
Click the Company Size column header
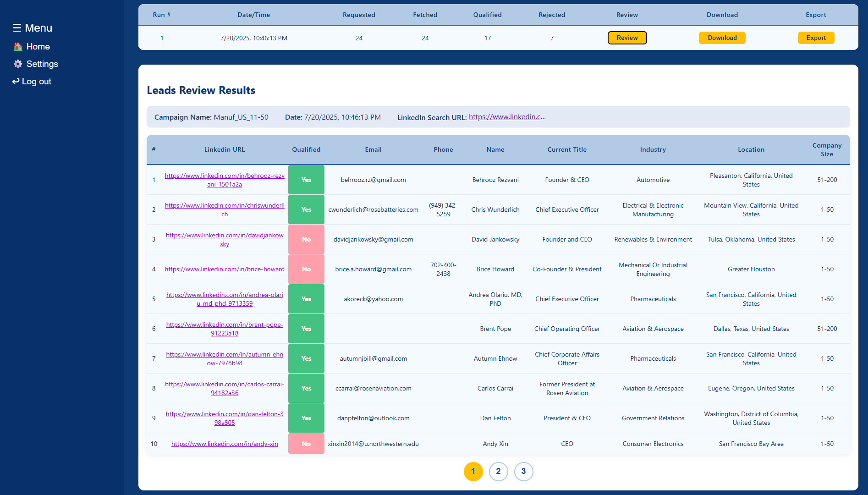827,149
